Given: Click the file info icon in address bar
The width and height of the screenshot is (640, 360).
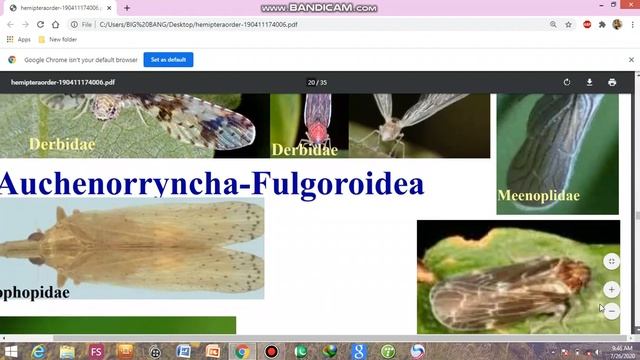Looking at the screenshot, I should pos(74,24).
